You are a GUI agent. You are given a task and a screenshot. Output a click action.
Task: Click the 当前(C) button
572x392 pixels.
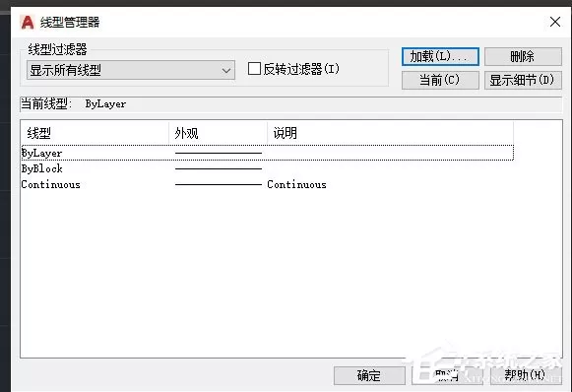(x=440, y=80)
